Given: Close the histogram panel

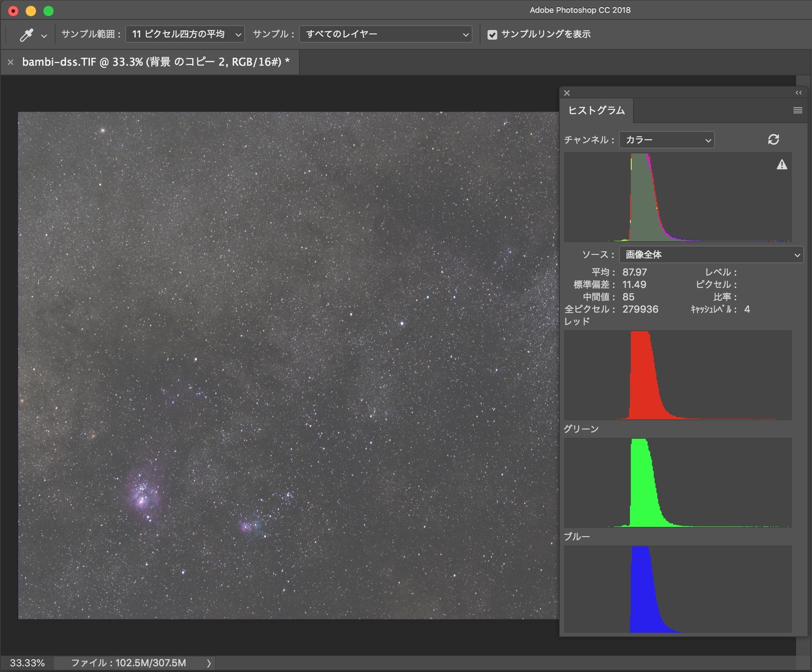Looking at the screenshot, I should click(x=567, y=93).
